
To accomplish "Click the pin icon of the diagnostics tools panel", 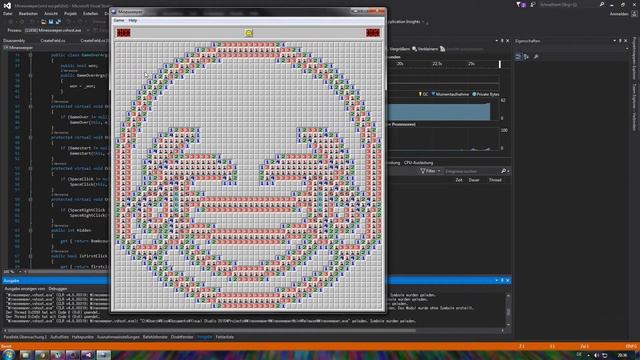I will pos(502,41).
